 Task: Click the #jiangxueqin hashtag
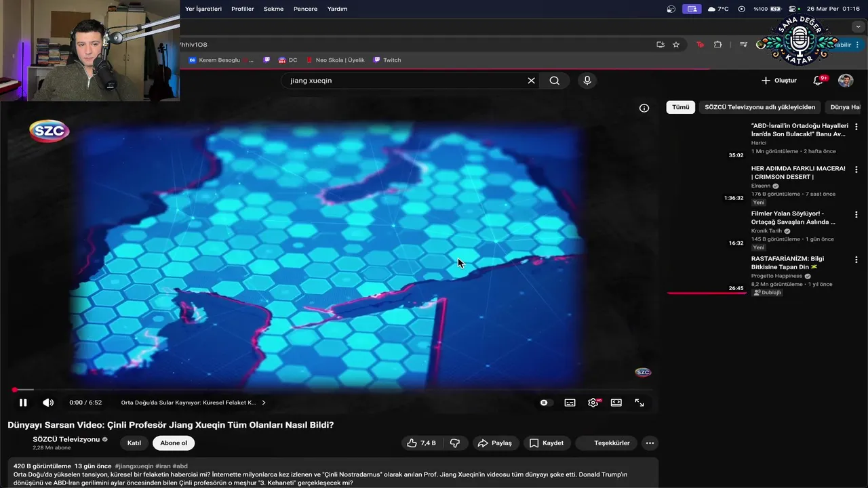[134, 466]
